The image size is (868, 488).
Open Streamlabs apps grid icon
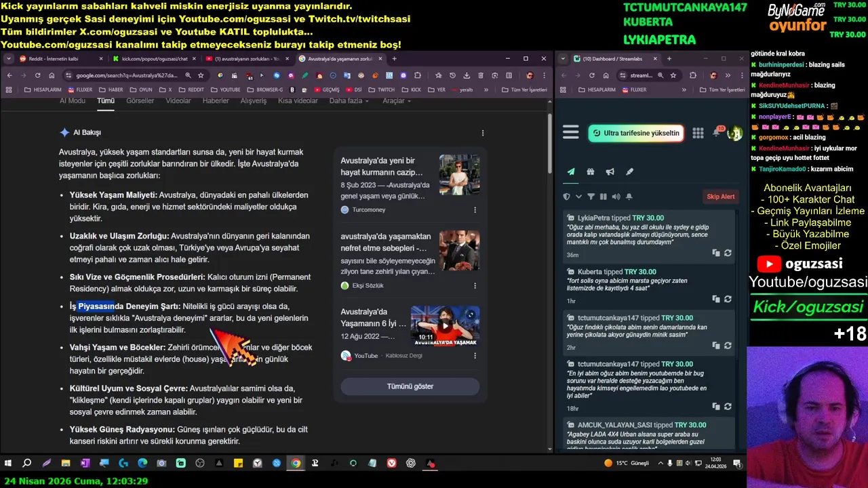click(x=698, y=133)
